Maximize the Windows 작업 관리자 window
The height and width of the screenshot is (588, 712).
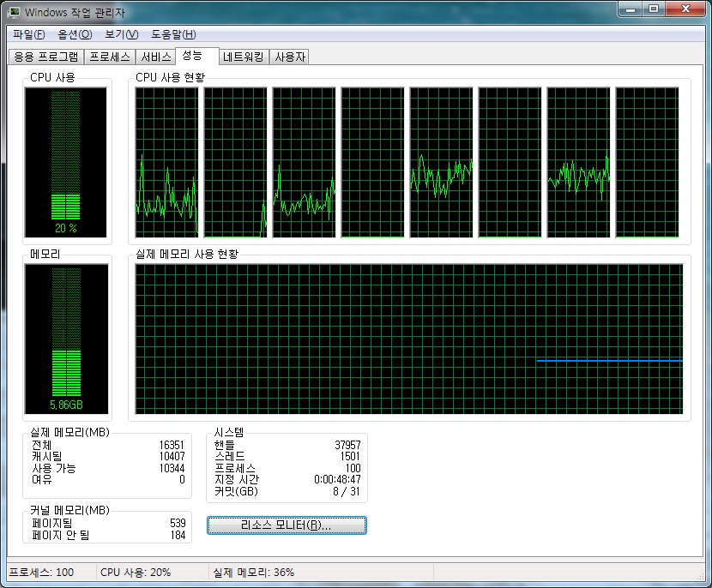[654, 10]
